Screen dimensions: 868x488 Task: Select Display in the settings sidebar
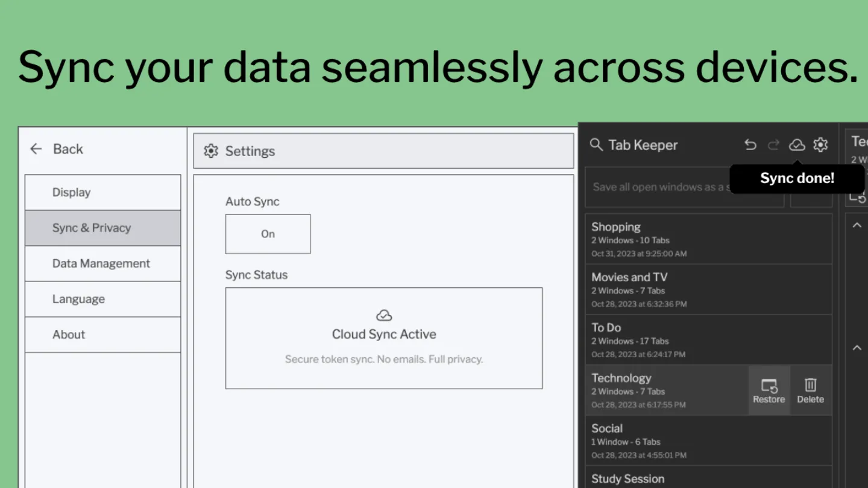click(102, 192)
